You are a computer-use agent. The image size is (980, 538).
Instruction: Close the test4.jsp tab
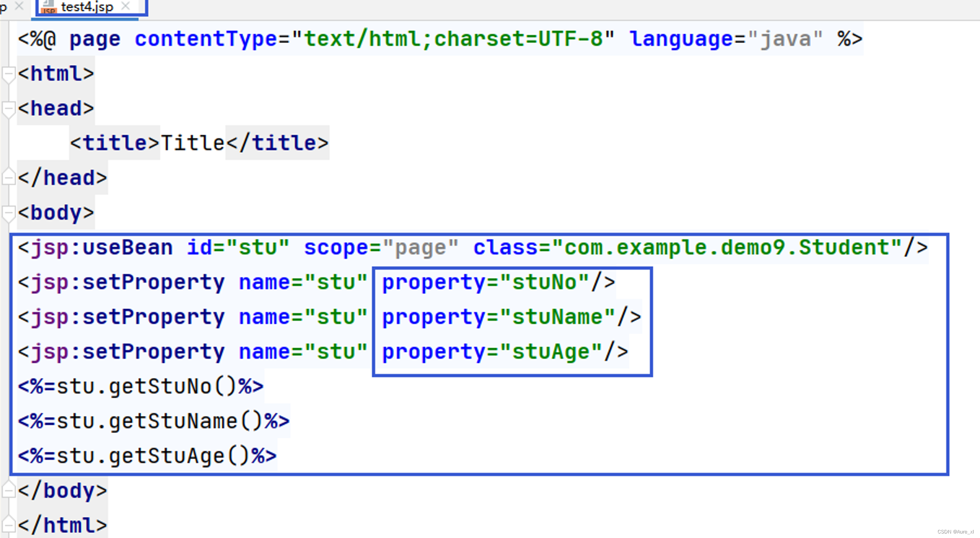(x=126, y=6)
